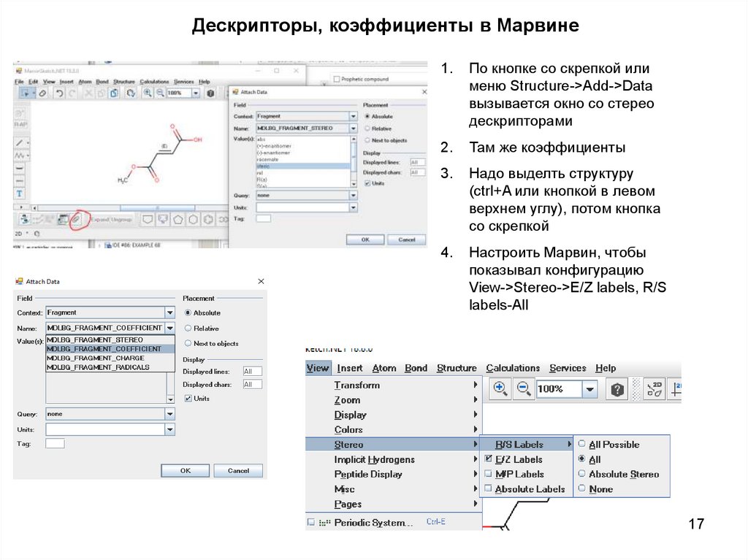Open the Display submenu under View

coord(394,415)
